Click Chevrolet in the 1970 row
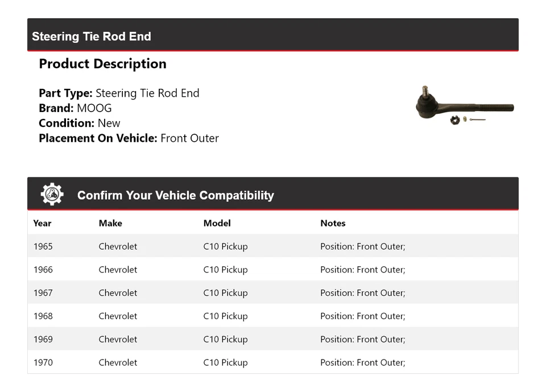Image resolution: width=546 pixels, height=392 pixels. 118,362
